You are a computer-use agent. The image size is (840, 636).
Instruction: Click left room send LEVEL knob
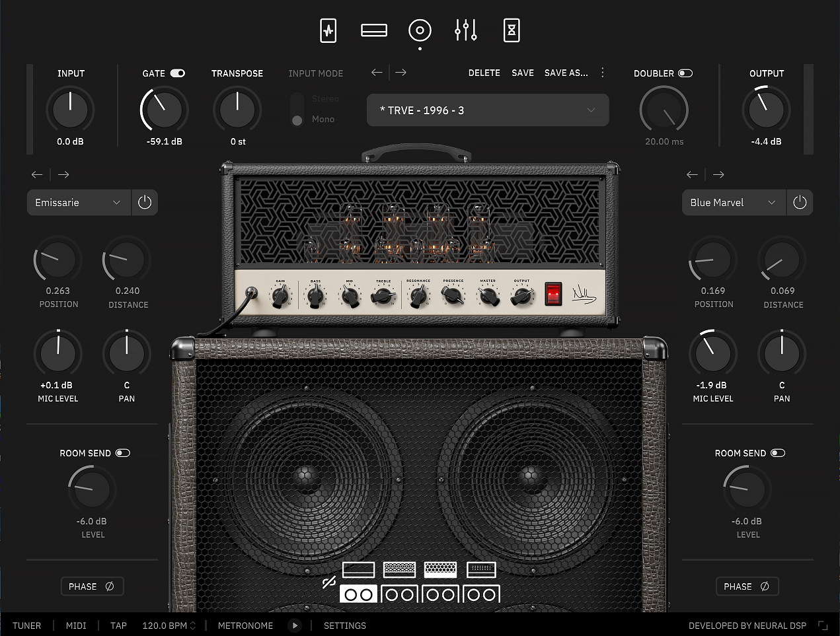tap(92, 489)
